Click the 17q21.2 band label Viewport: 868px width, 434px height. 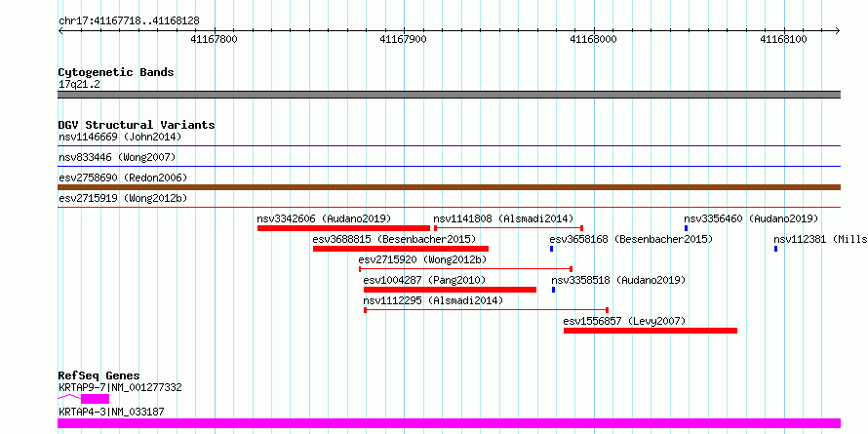(x=79, y=85)
